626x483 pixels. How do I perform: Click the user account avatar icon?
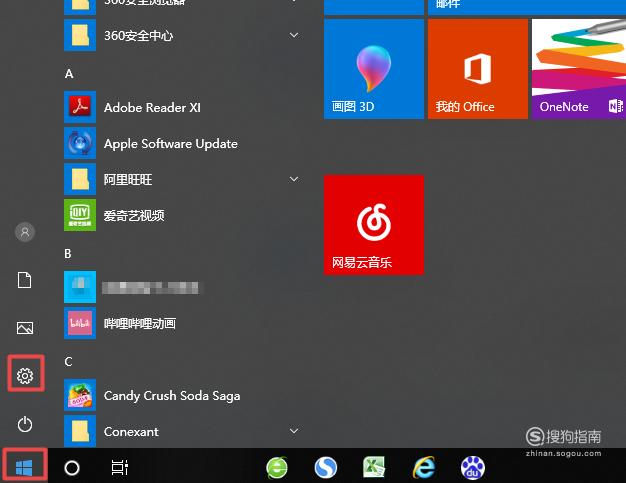25,232
